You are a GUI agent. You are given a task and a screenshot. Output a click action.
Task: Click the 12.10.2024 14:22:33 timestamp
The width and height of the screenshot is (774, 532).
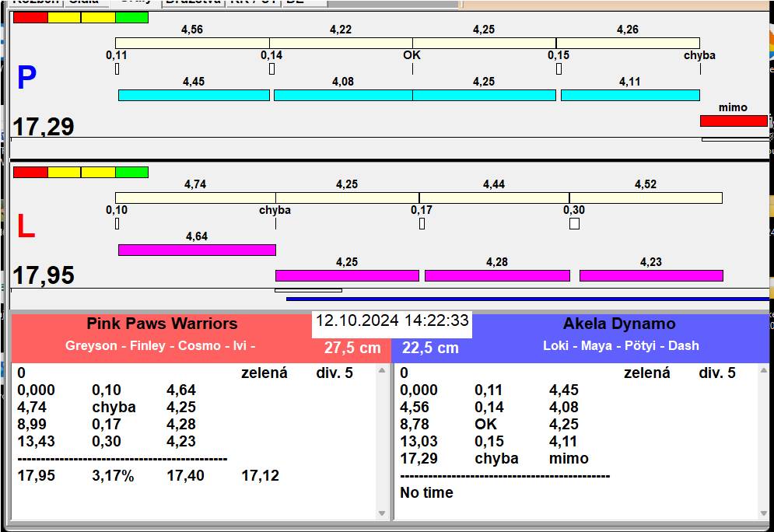(x=392, y=320)
